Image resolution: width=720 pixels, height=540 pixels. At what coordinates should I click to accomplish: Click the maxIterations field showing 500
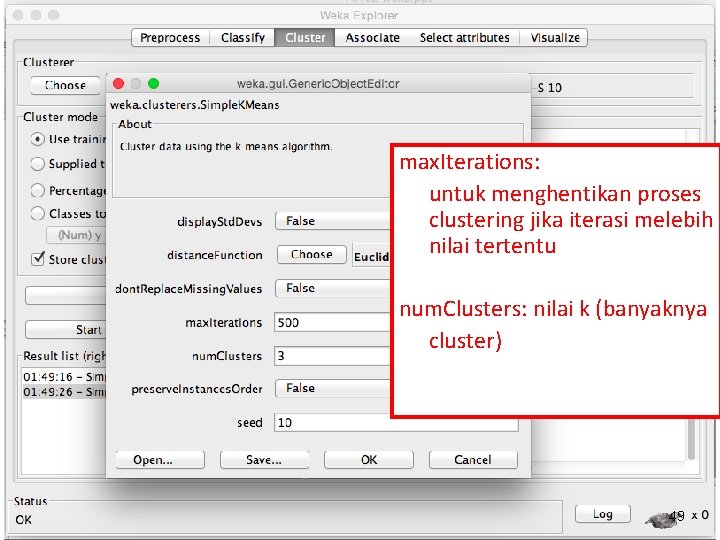(332, 322)
